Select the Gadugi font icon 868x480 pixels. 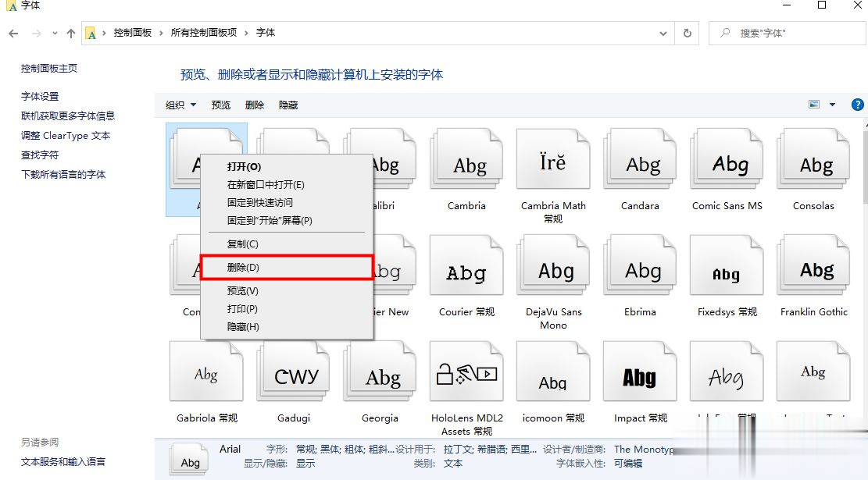pyautogui.click(x=294, y=372)
